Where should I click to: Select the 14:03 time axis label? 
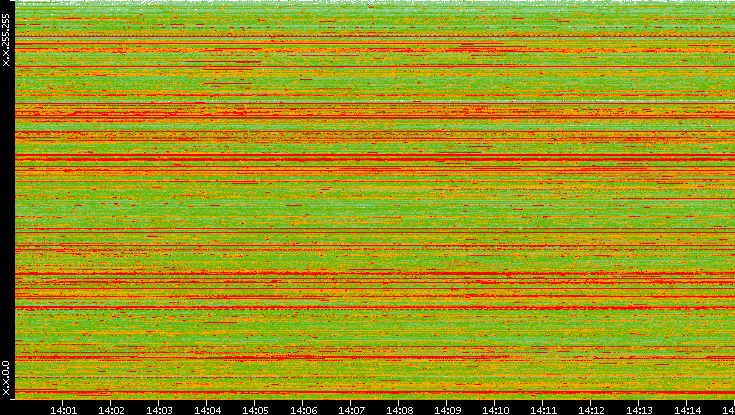[159, 410]
